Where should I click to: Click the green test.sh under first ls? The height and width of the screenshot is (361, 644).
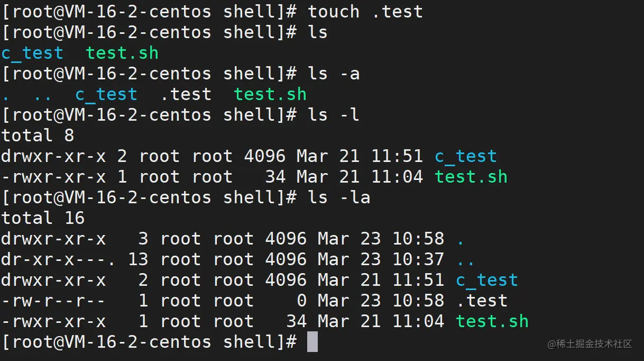[122, 53]
